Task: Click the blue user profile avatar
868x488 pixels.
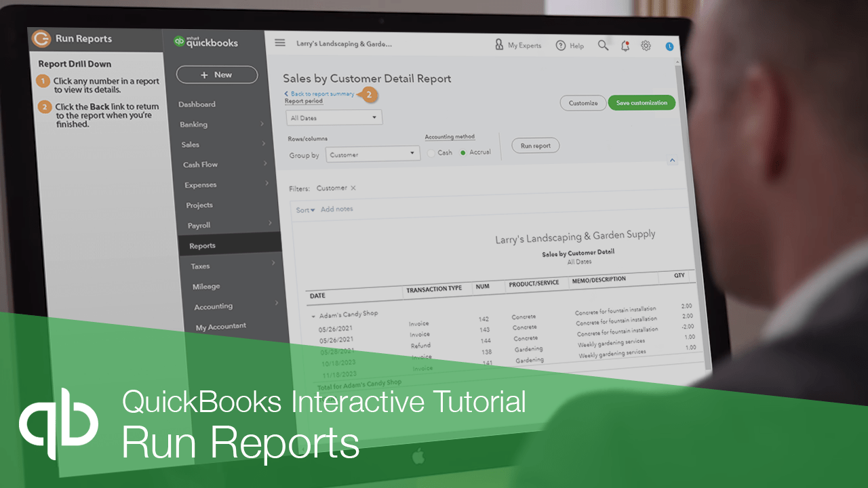Action: (x=669, y=46)
